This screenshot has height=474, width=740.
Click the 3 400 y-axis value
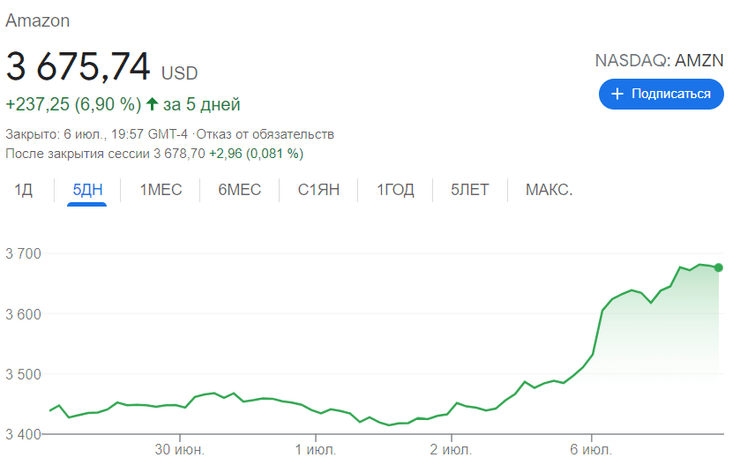24,434
